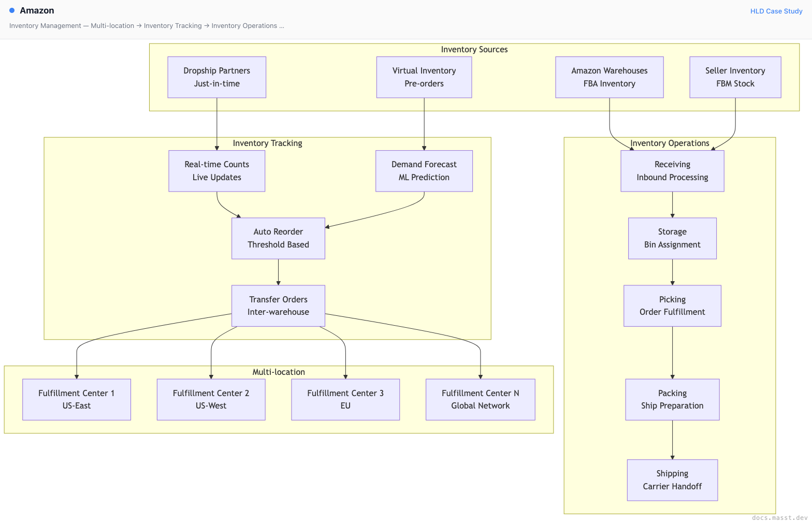Click the Fulfillment Center 3 EU node
Image resolution: width=812 pixels, height=524 pixels.
(x=345, y=399)
